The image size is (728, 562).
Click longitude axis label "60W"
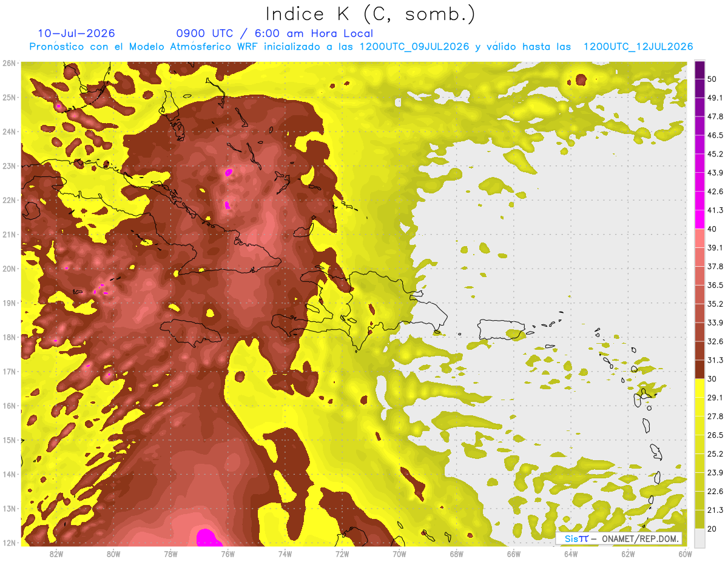[685, 554]
